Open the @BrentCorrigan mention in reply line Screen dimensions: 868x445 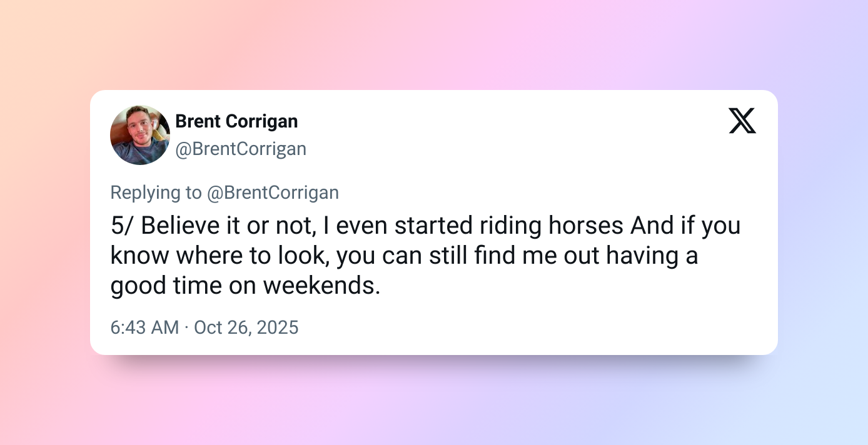273,192
